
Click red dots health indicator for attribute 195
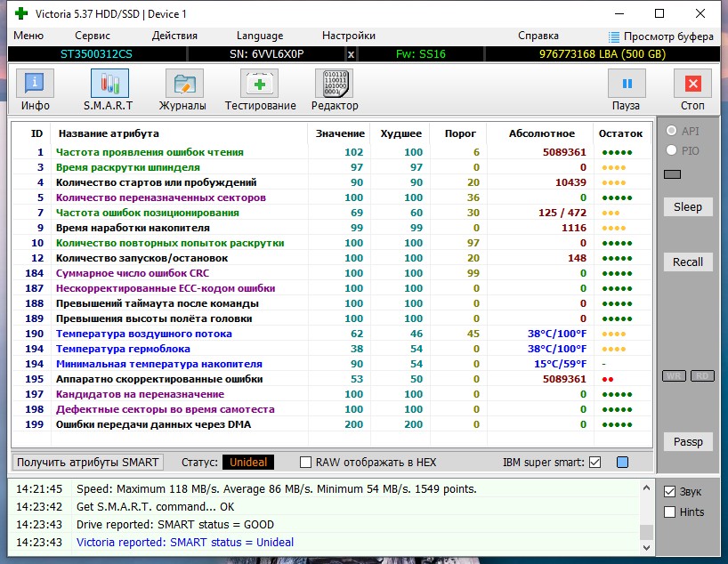click(608, 379)
